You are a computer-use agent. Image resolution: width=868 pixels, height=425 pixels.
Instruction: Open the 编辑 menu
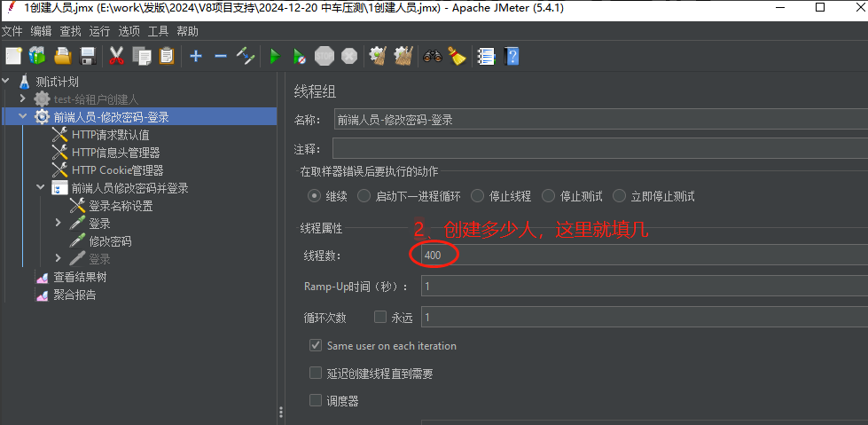point(41,32)
